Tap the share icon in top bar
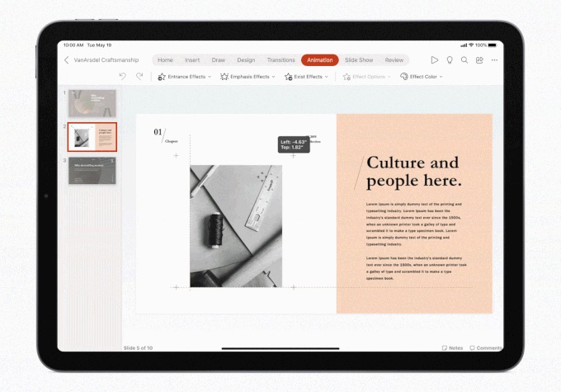 tap(479, 60)
